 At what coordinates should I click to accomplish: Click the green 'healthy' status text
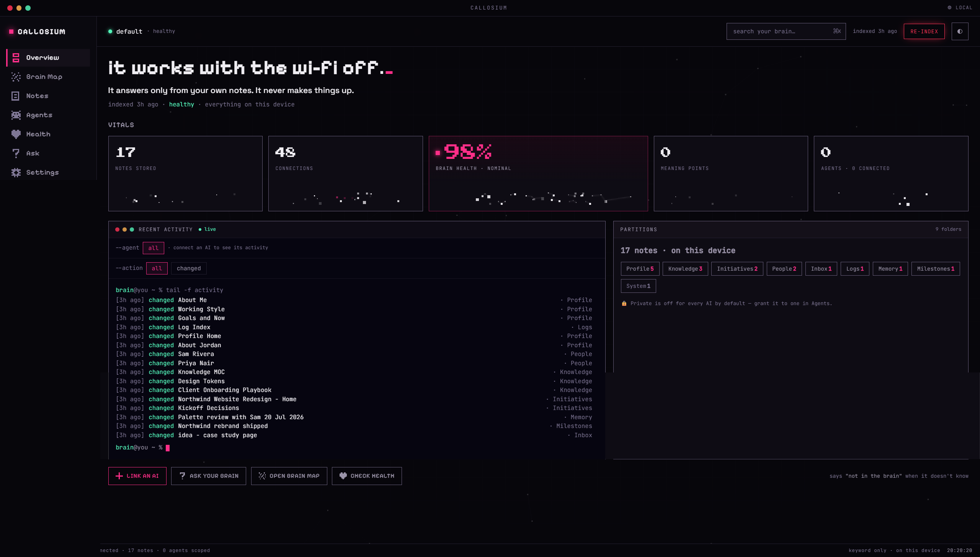coord(181,105)
